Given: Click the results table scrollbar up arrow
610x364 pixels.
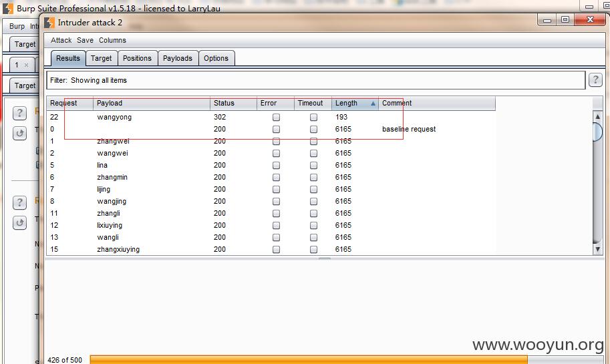Looking at the screenshot, I should pyautogui.click(x=597, y=116).
